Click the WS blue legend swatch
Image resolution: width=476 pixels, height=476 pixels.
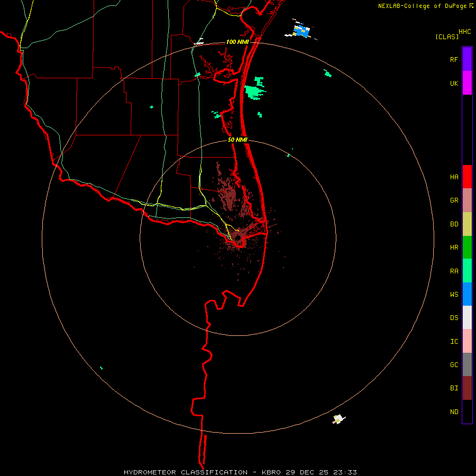coord(467,294)
